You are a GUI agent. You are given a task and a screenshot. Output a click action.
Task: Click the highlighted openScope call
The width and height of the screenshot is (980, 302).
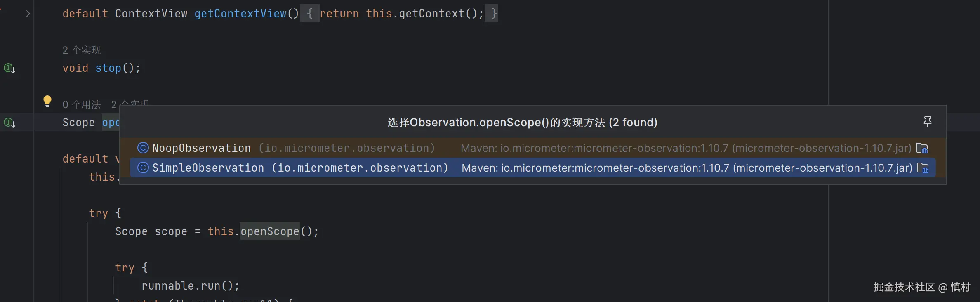[270, 231]
